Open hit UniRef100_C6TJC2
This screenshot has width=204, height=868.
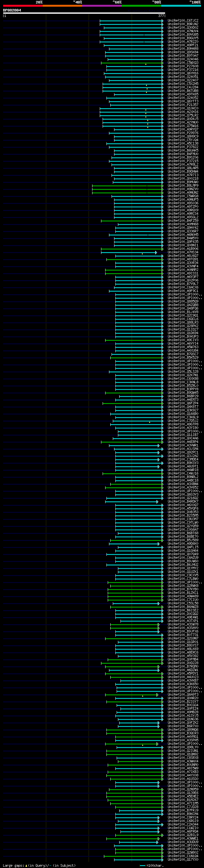(x=183, y=20)
